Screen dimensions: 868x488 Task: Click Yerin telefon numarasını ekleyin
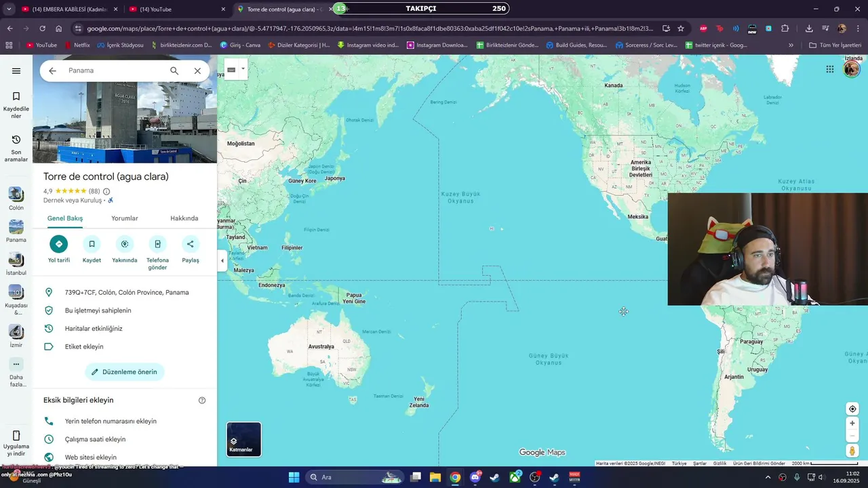click(x=125, y=421)
